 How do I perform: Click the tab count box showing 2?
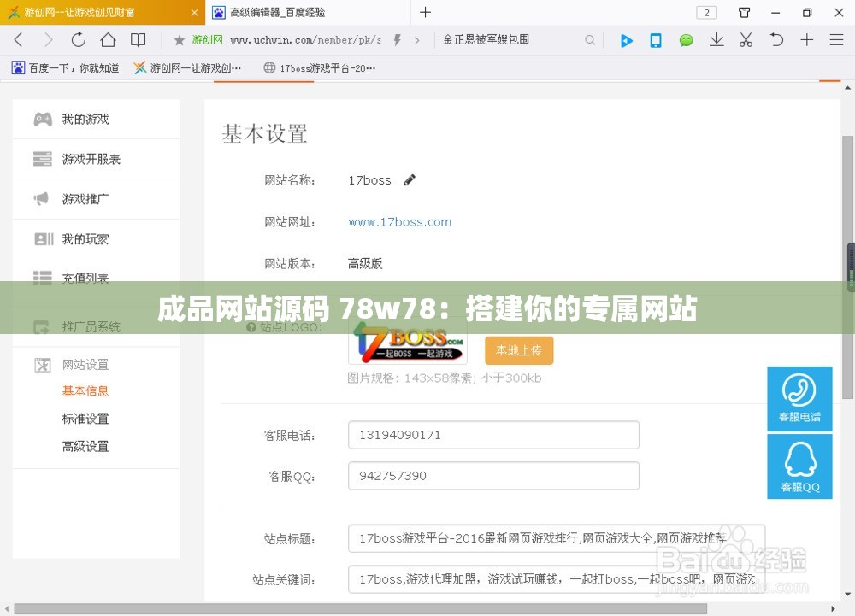pyautogui.click(x=707, y=13)
